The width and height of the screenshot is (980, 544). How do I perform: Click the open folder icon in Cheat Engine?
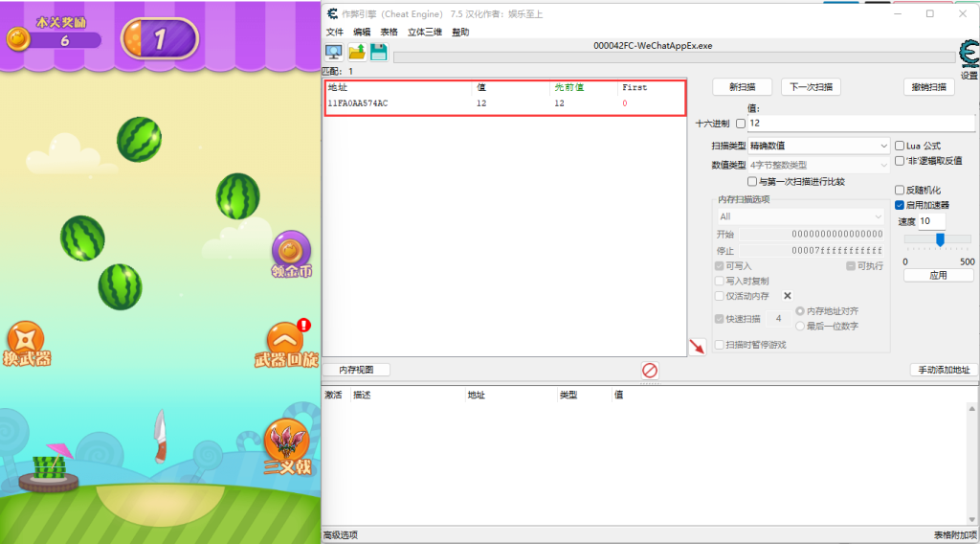pos(357,53)
